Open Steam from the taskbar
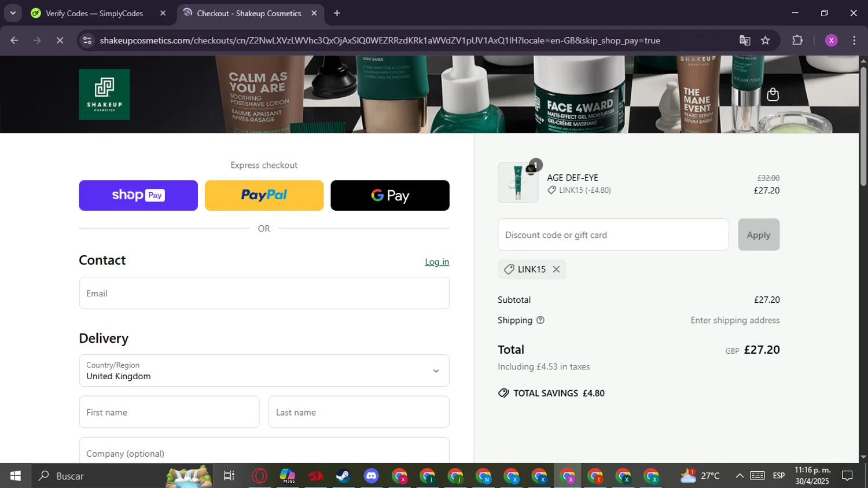 coord(343,476)
